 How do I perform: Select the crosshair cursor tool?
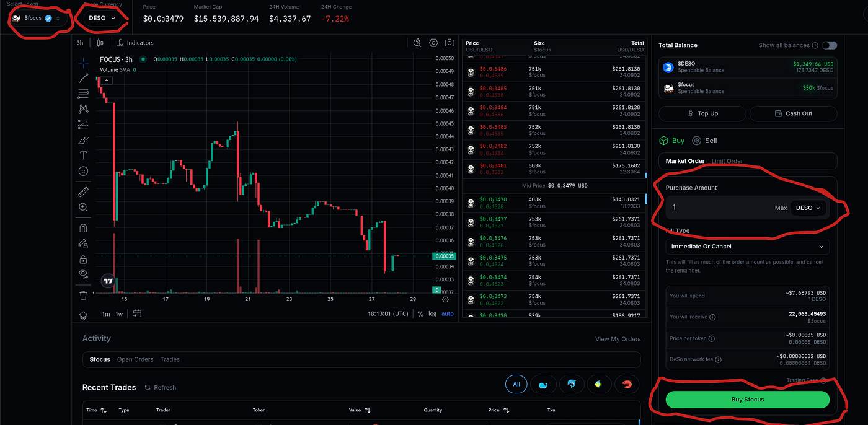[x=83, y=63]
